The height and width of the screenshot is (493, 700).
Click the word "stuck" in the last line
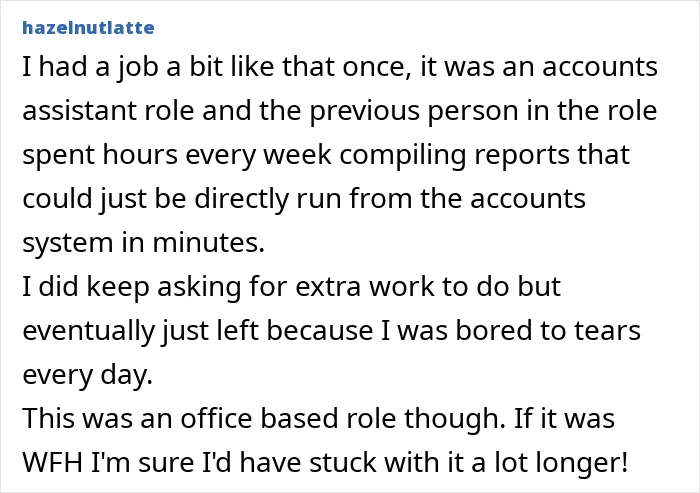343,463
